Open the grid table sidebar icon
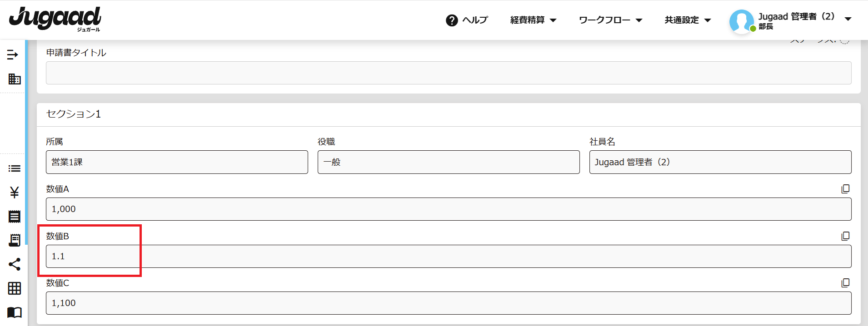868x326 pixels. tap(15, 288)
